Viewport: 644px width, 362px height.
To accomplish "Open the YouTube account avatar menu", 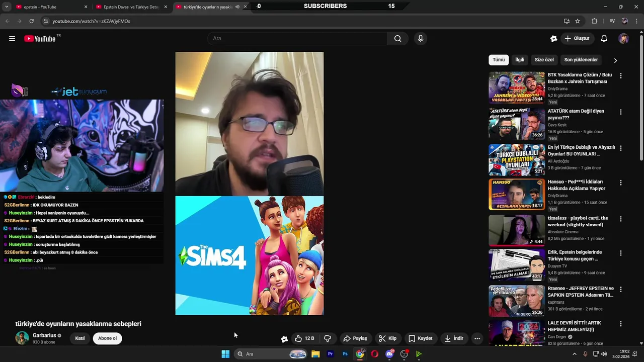I will [623, 39].
